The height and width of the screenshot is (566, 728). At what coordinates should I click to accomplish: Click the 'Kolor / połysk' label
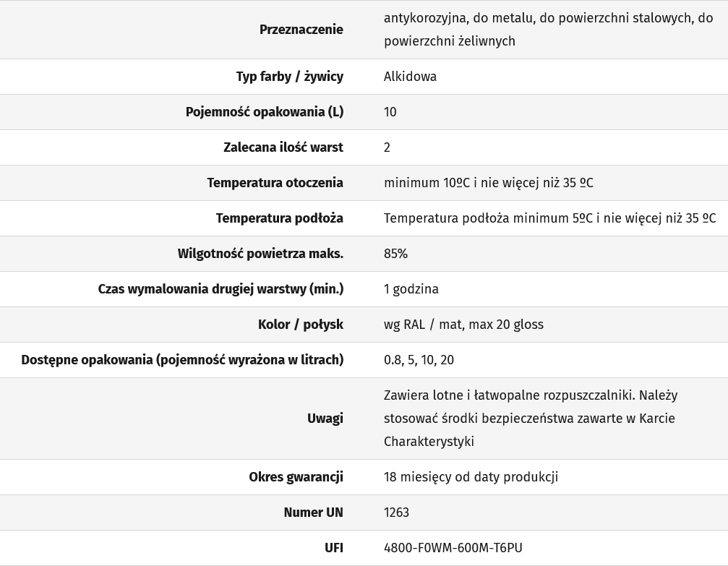pyautogui.click(x=300, y=325)
